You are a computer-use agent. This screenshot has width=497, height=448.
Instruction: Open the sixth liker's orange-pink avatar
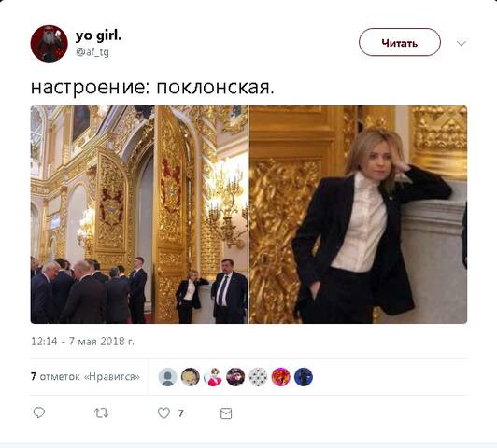281,377
